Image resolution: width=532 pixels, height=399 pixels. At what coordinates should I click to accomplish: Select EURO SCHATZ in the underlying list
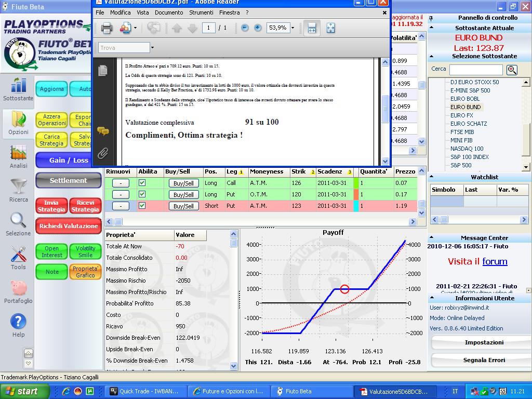click(468, 124)
